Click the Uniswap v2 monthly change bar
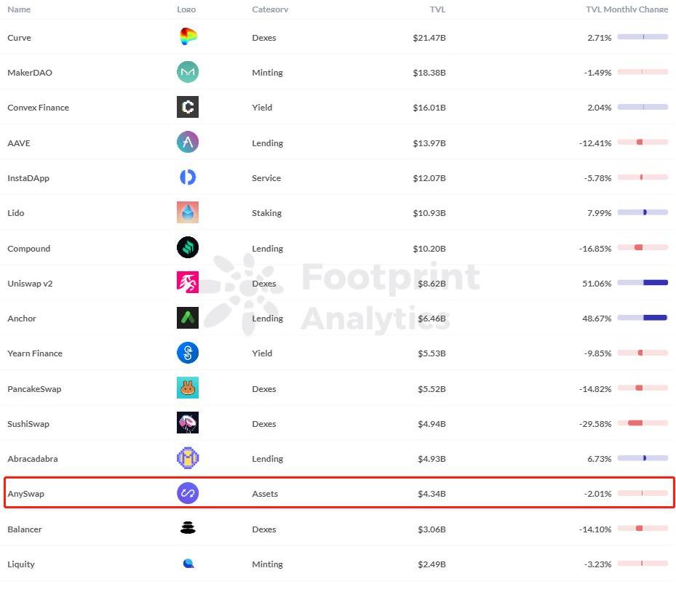Viewport: 676px width, 616px height. [643, 283]
